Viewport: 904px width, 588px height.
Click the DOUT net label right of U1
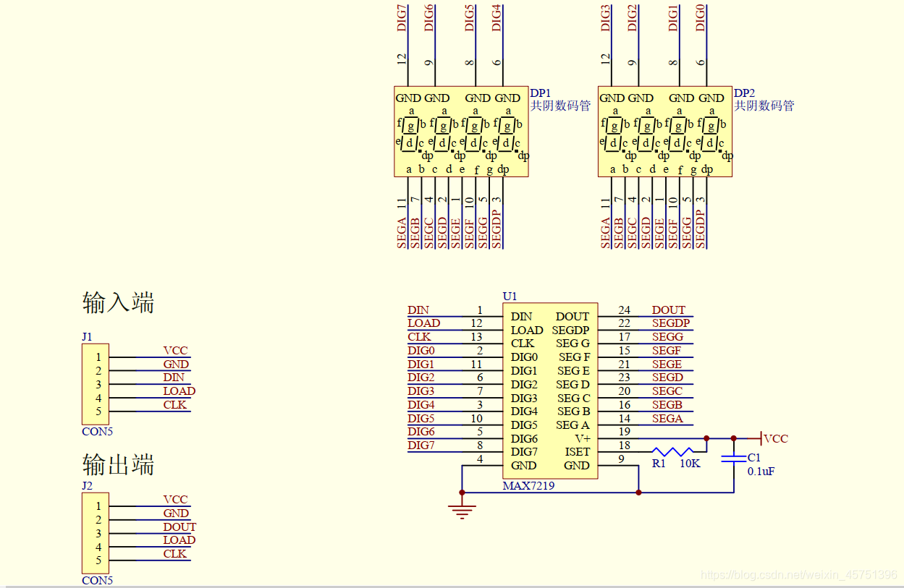pos(669,310)
